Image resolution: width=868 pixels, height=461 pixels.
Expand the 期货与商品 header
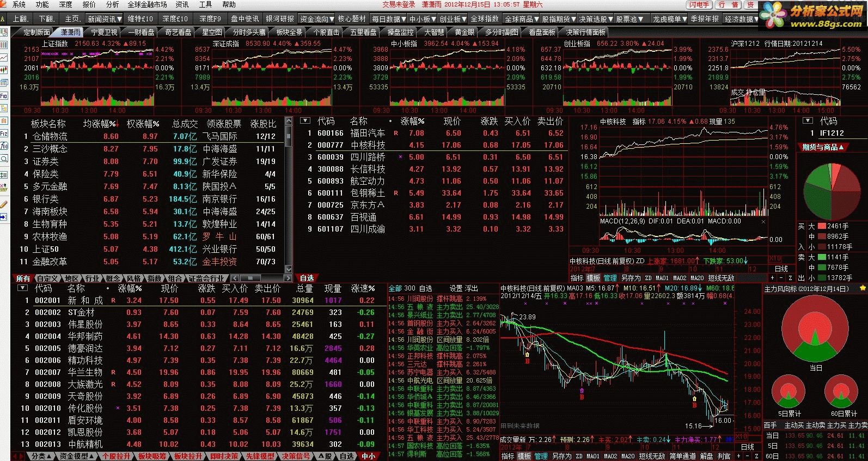(823, 147)
